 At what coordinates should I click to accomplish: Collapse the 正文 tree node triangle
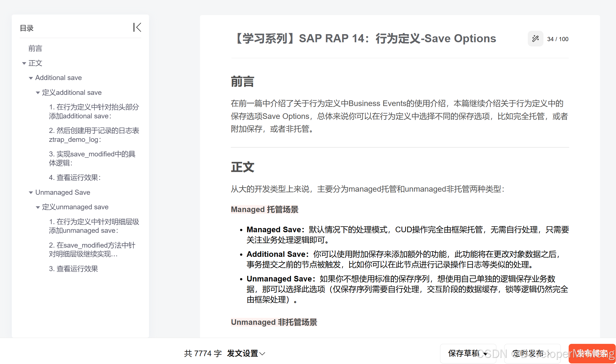[x=24, y=64]
